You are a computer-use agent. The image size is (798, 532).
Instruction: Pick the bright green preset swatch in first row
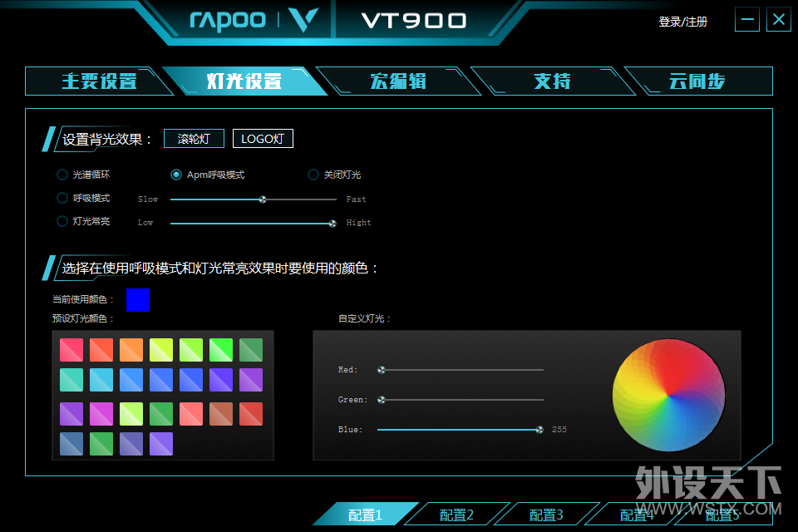coord(221,350)
